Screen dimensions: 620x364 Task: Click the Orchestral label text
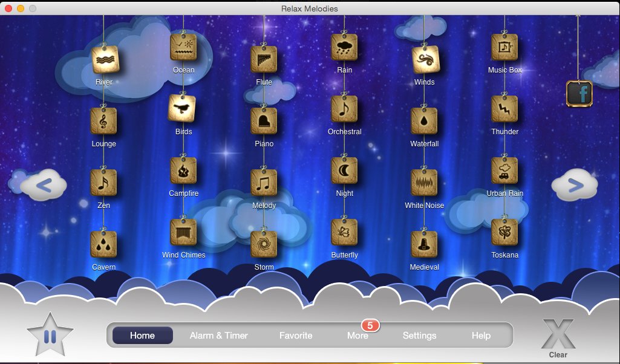[344, 132]
